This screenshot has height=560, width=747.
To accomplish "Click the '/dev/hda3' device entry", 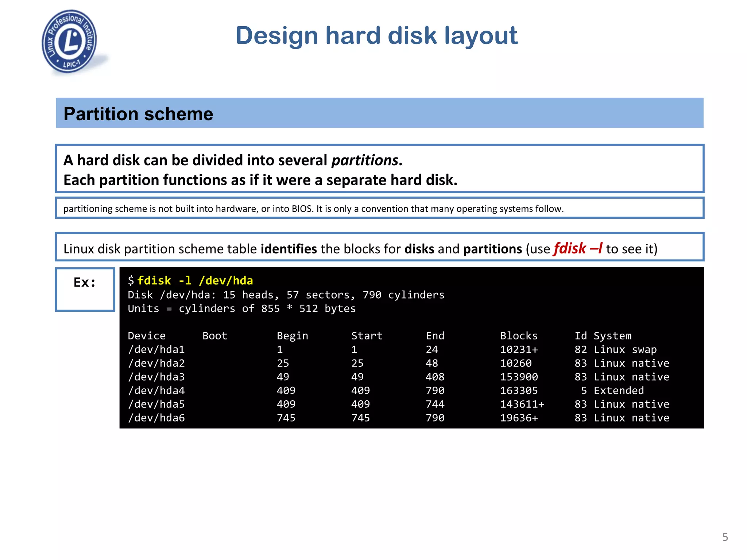I will click(x=156, y=377).
